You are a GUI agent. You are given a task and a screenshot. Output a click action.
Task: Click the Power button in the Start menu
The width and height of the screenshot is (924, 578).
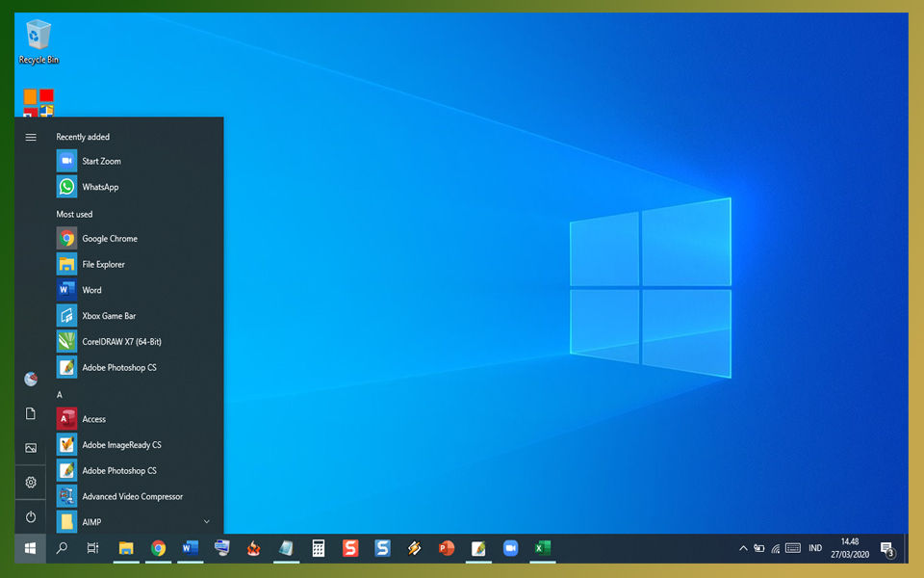tap(30, 517)
